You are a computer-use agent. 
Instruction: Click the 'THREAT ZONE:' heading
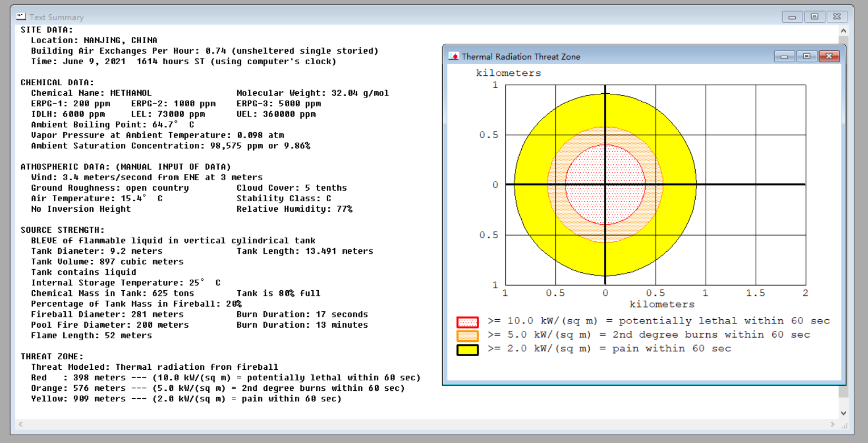pos(52,357)
